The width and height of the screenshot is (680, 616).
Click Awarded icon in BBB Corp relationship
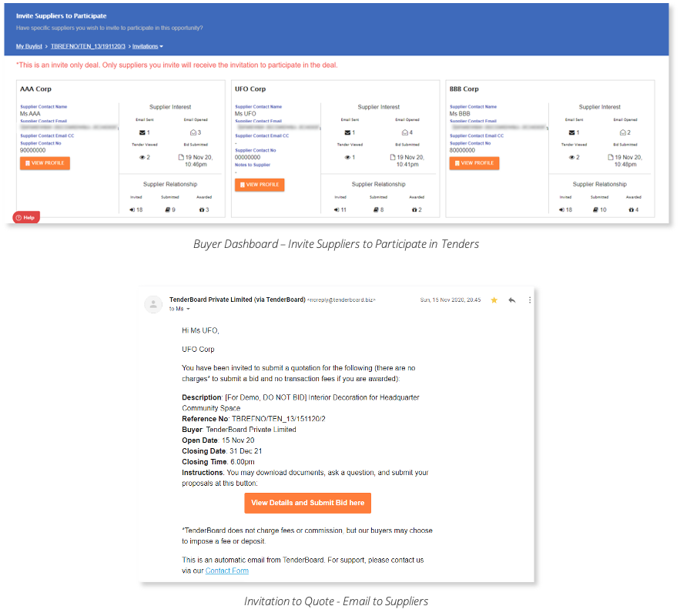631,209
